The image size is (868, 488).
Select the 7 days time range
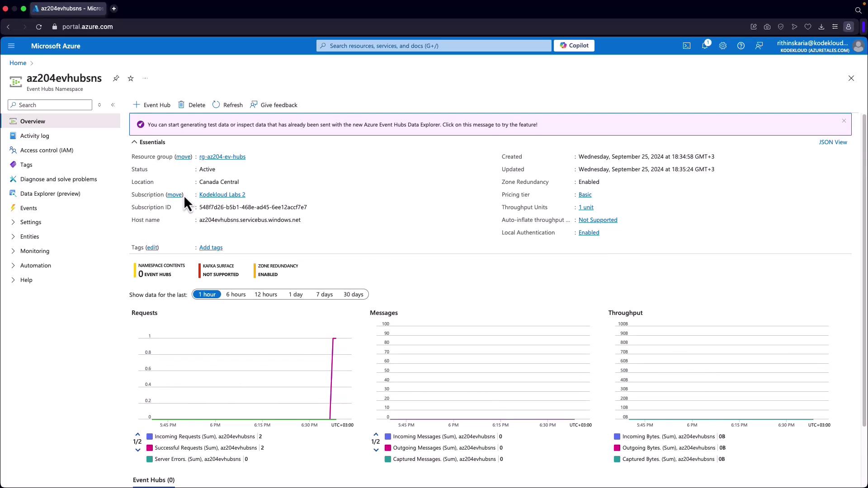(324, 295)
